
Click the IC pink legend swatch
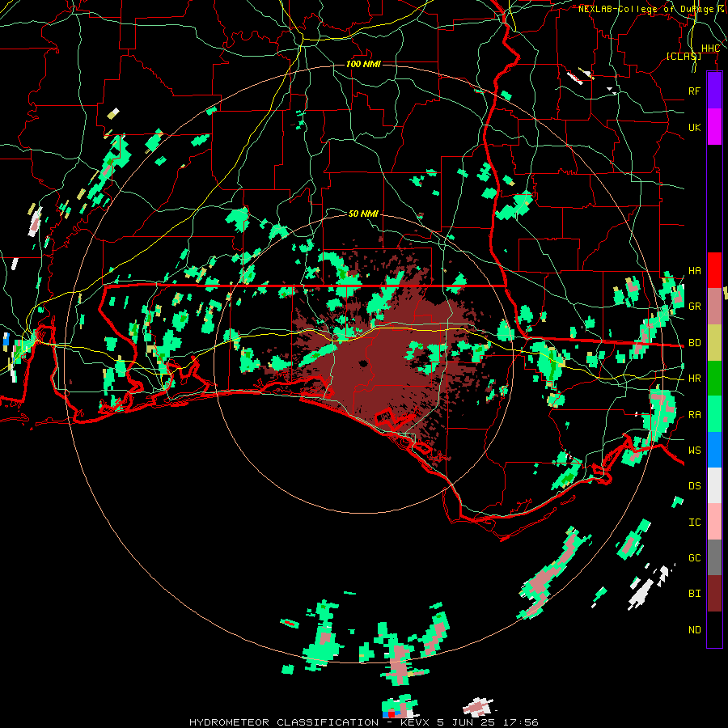[714, 522]
